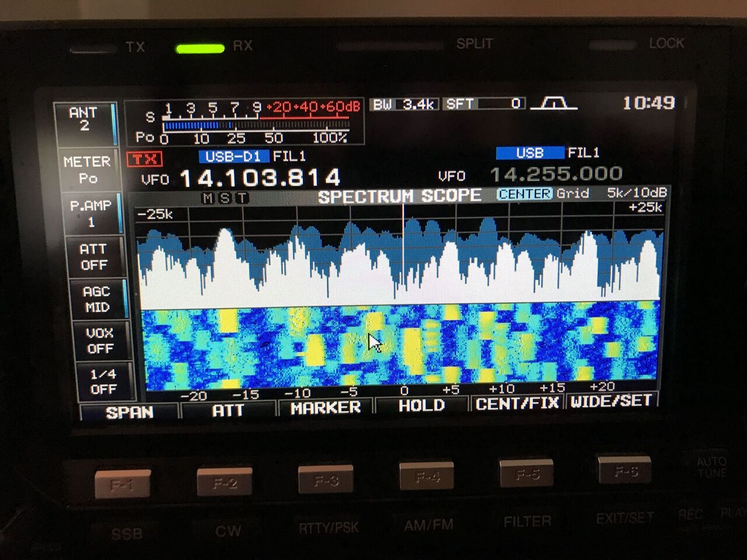Image resolution: width=747 pixels, height=560 pixels.
Task: Click the F-1 function key
Action: point(123,484)
